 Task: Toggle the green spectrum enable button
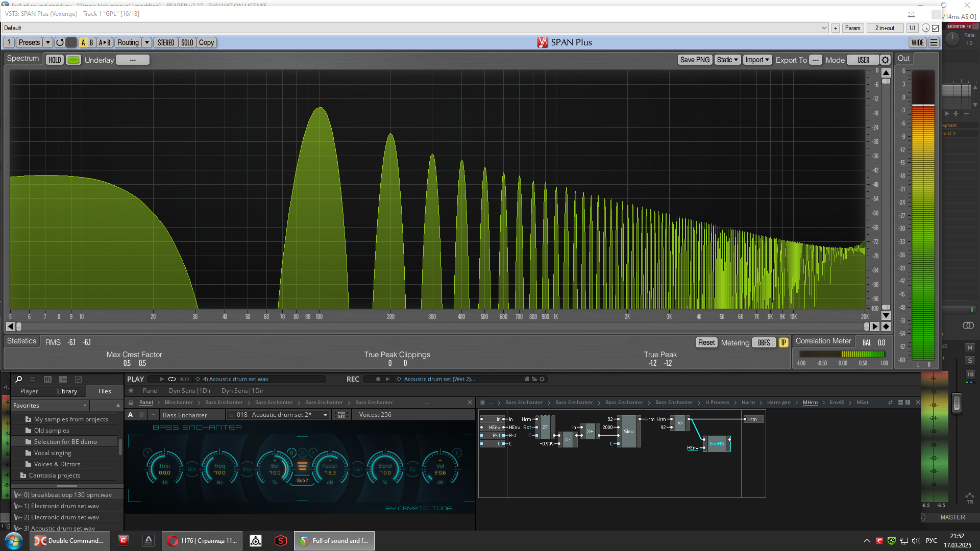tap(73, 60)
